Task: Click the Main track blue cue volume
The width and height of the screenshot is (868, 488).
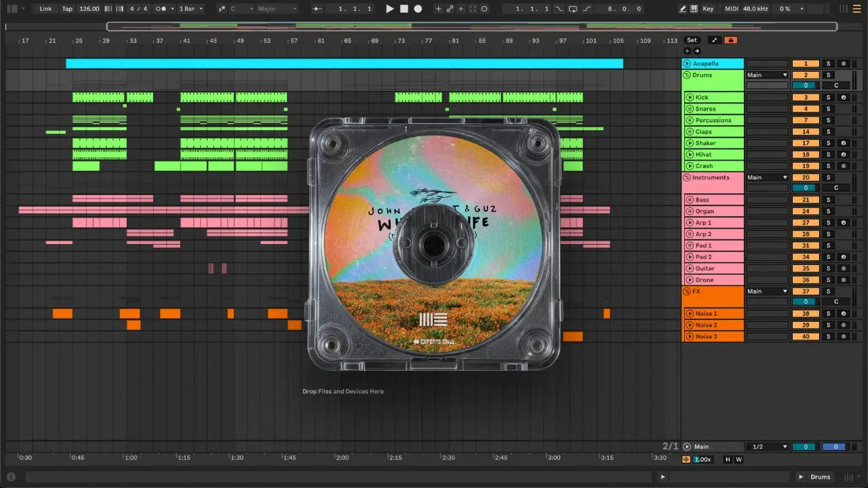Action: pos(835,447)
